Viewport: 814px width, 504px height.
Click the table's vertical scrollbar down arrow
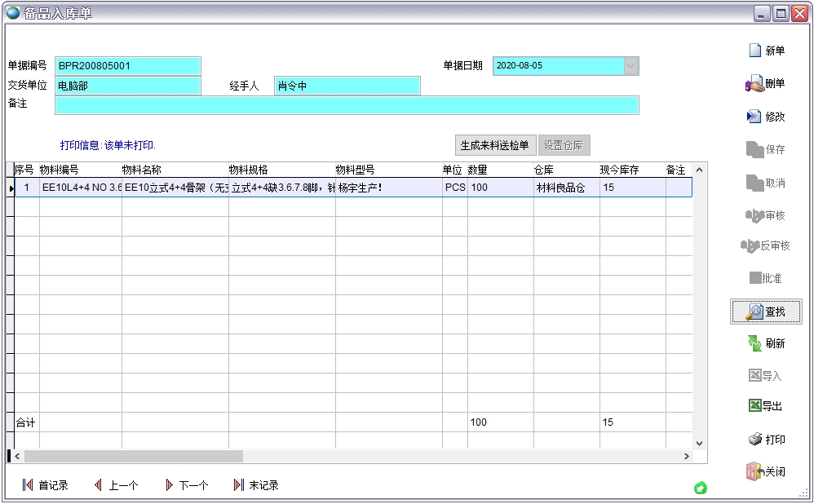(x=699, y=443)
